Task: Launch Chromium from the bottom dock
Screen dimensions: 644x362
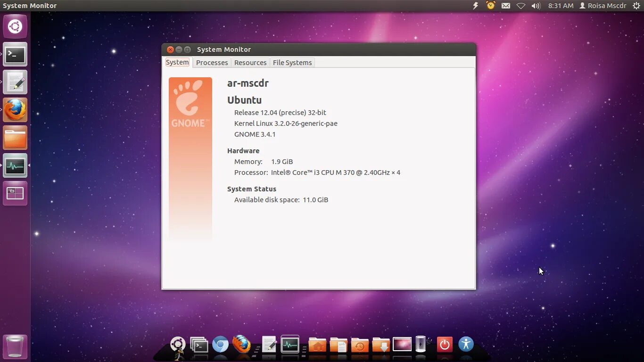Action: (220, 345)
